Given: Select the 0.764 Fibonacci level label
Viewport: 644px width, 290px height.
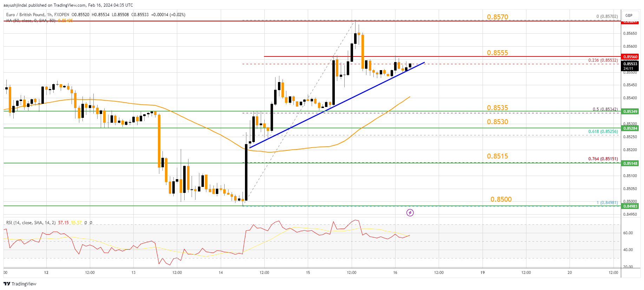Looking at the screenshot, I should pos(603,159).
